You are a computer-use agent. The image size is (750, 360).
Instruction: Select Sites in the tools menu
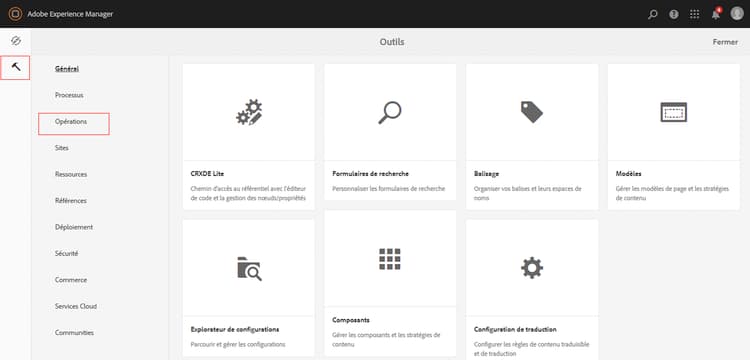point(62,148)
